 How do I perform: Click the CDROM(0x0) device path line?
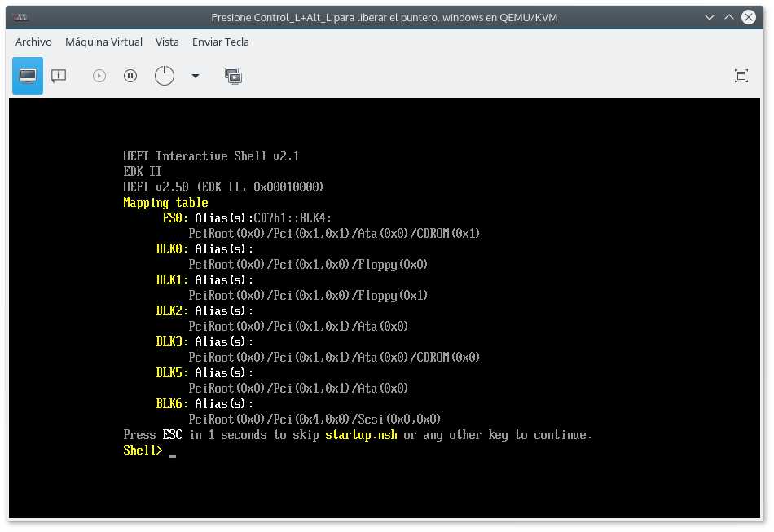coord(334,357)
